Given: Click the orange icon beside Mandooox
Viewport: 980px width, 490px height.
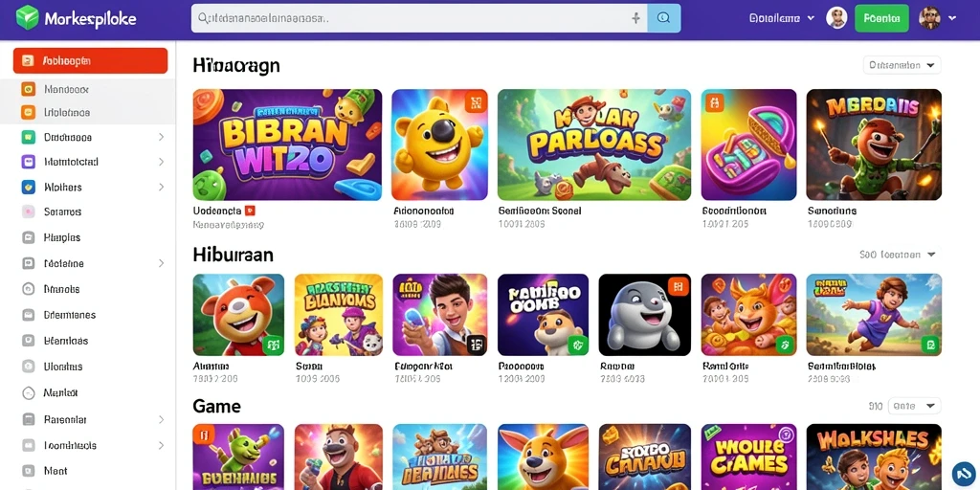Looking at the screenshot, I should click(28, 89).
